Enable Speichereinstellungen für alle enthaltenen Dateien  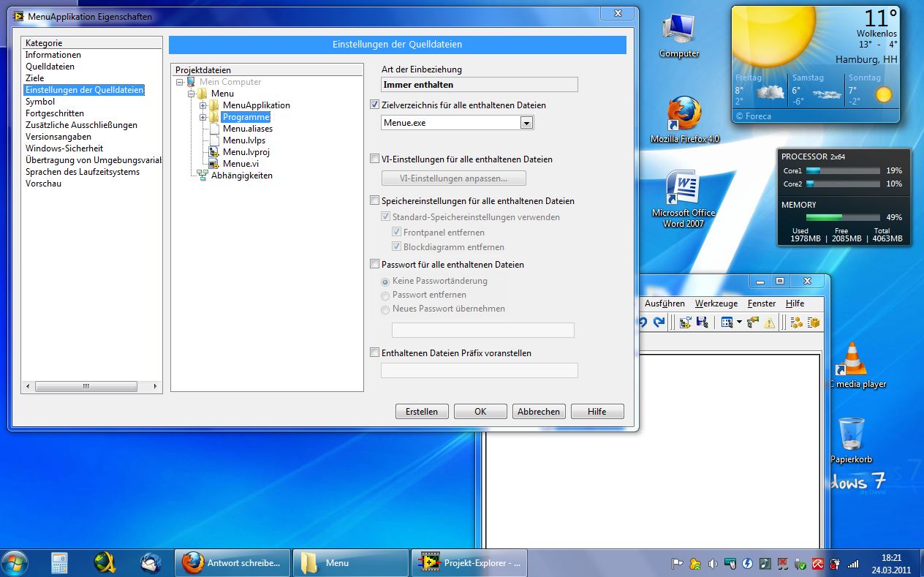[x=375, y=200]
